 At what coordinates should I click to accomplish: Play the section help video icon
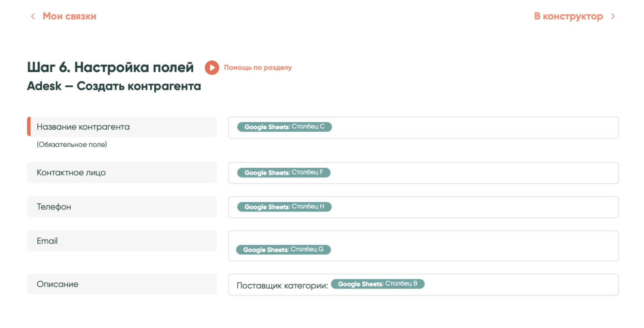pos(212,68)
